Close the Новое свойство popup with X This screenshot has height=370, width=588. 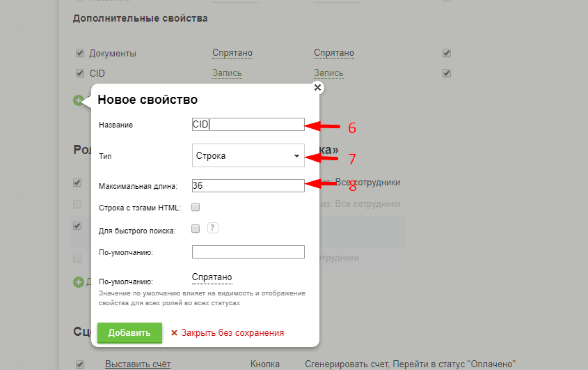317,88
